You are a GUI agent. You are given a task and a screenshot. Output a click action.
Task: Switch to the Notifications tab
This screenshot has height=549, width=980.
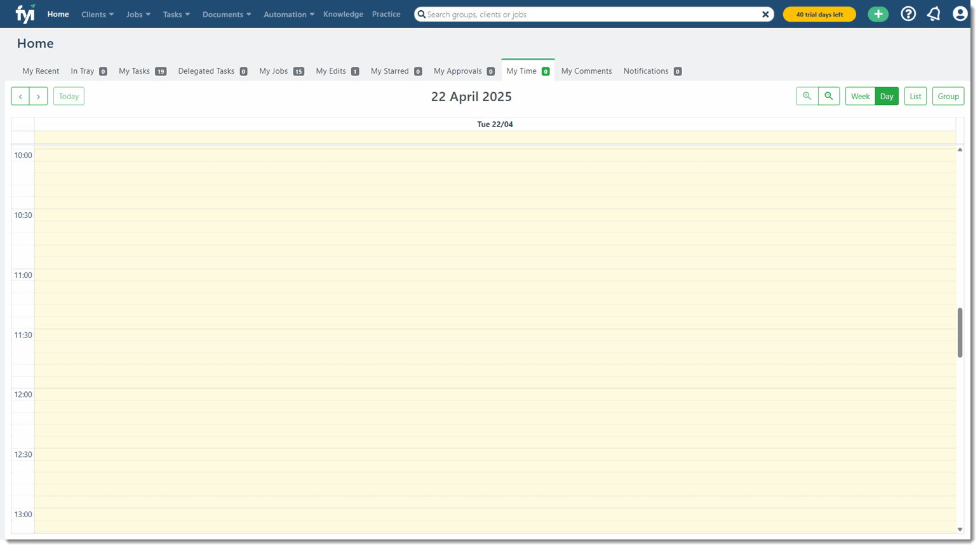(x=652, y=71)
